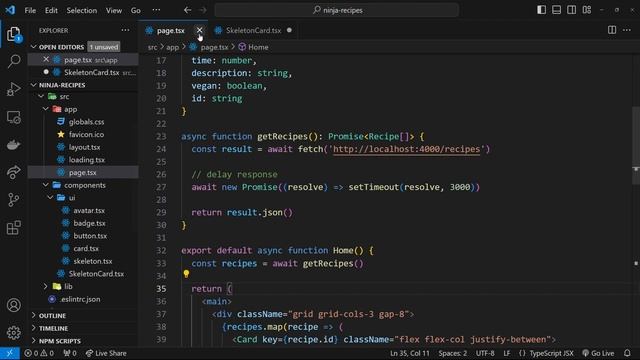Click Go Live in status bar
Viewport: 640px width, 360px height.
pos(598,353)
